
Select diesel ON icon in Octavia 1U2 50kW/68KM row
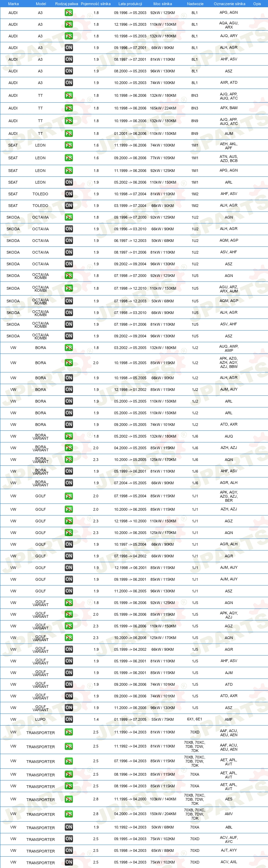[x=69, y=241]
